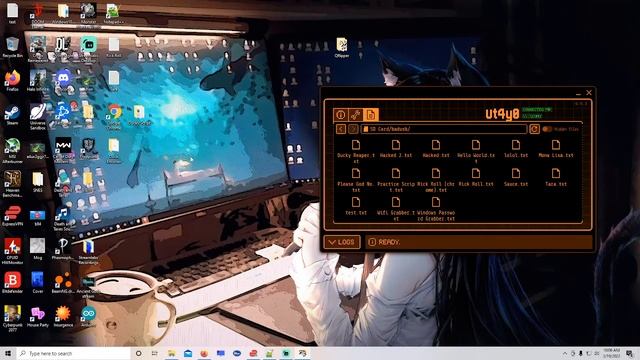The height and width of the screenshot is (360, 640).
Task: Go back one folder in qFlipper
Action: point(341,129)
